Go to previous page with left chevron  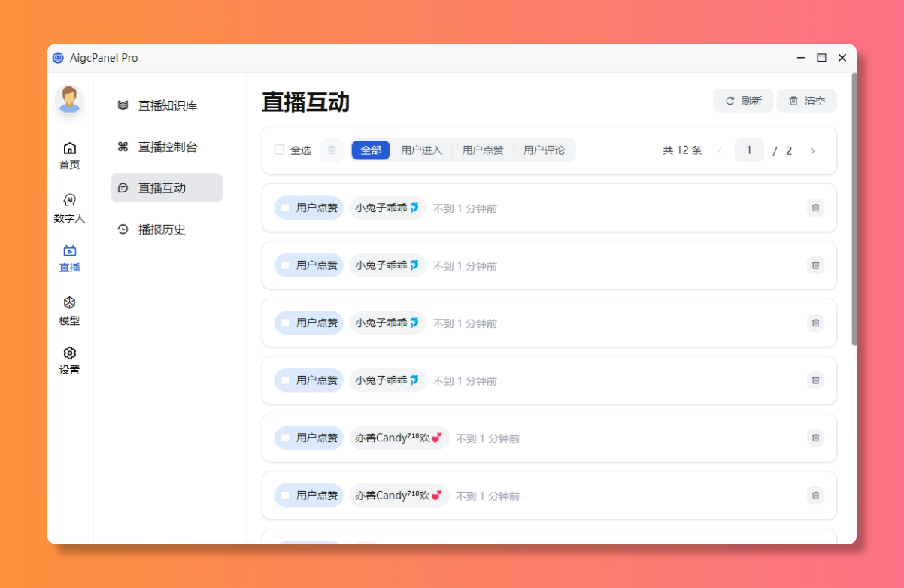click(720, 150)
